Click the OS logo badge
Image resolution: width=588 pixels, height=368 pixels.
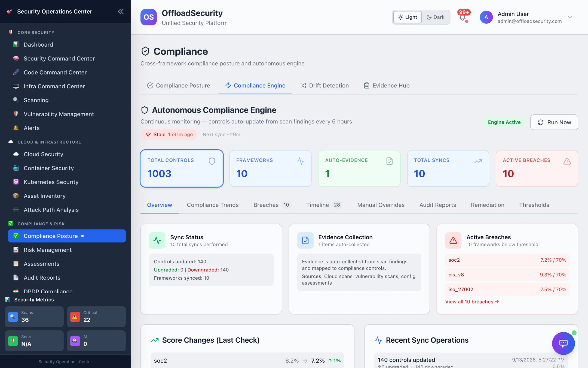click(149, 17)
